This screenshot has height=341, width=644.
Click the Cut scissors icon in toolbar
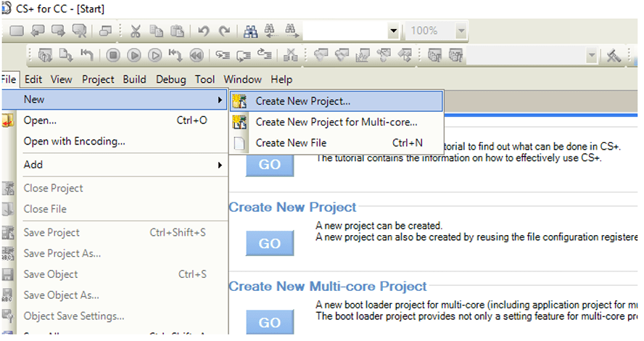tap(136, 31)
